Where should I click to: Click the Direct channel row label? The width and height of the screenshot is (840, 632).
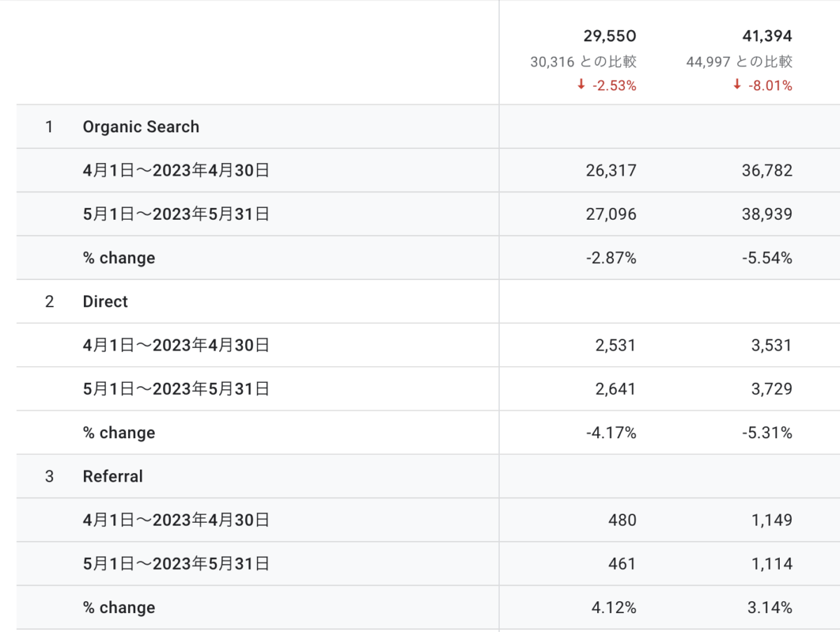tap(105, 302)
